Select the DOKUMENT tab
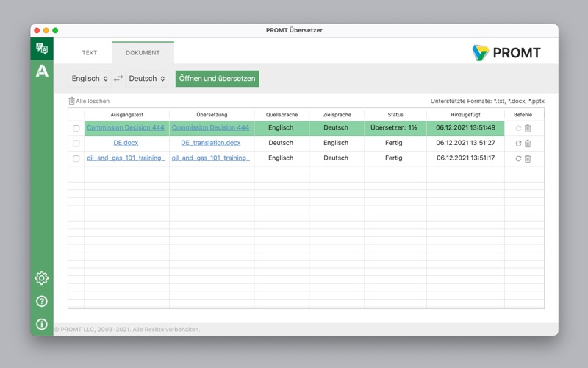The height and width of the screenshot is (368, 588). pyautogui.click(x=143, y=53)
